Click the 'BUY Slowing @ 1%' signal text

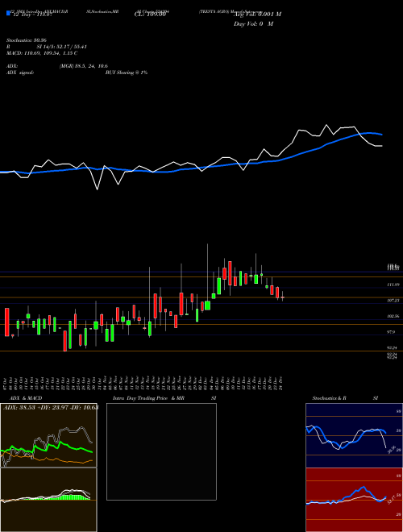coord(127,73)
